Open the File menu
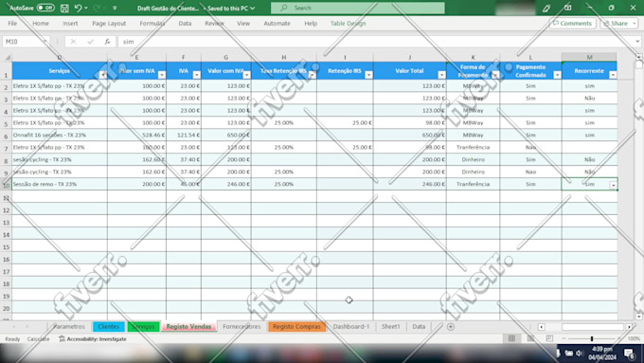This screenshot has width=644, height=363. point(12,24)
